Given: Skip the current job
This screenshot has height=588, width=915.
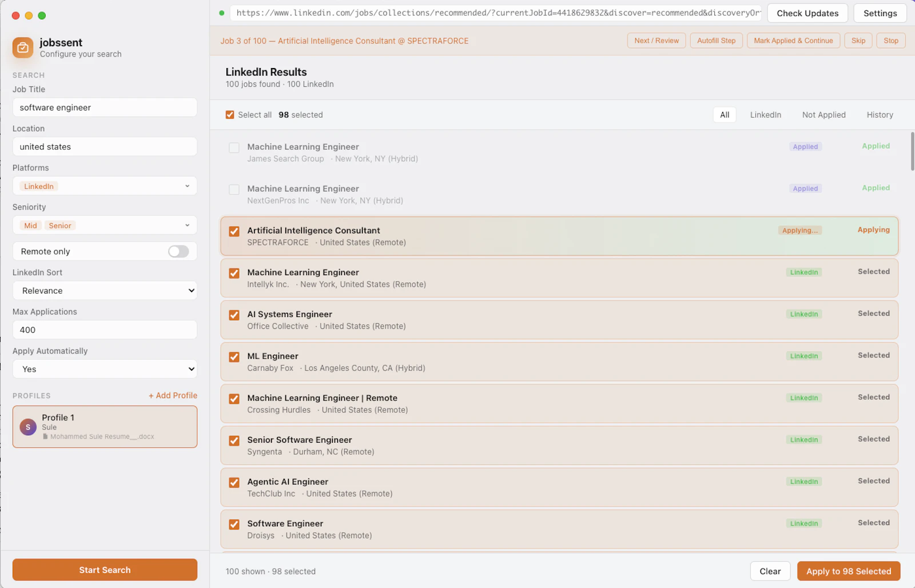Looking at the screenshot, I should (858, 41).
